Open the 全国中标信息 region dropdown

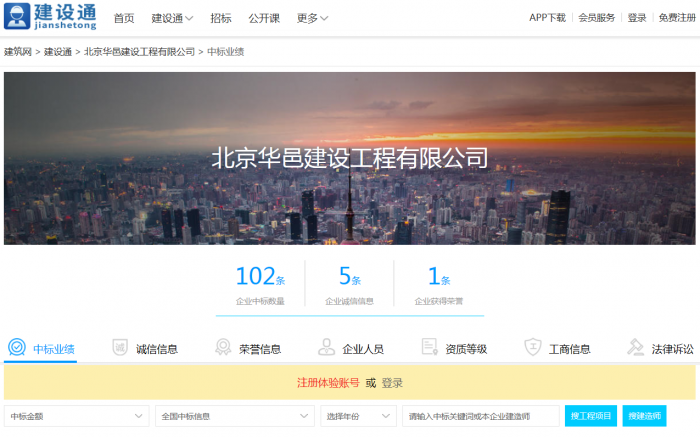235,416
